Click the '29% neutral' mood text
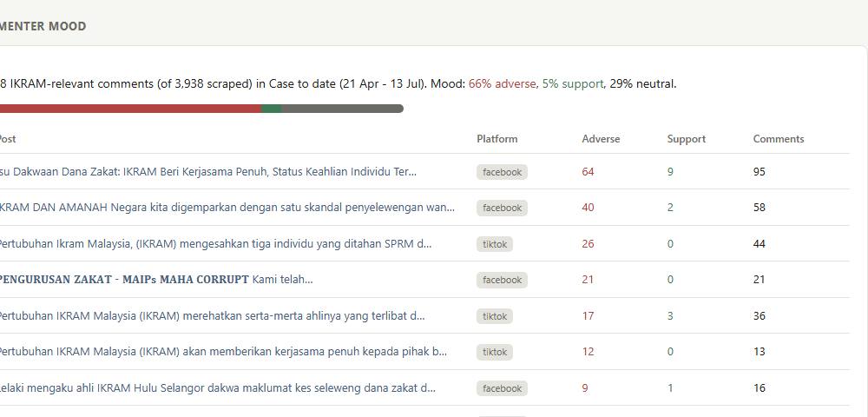 click(642, 84)
